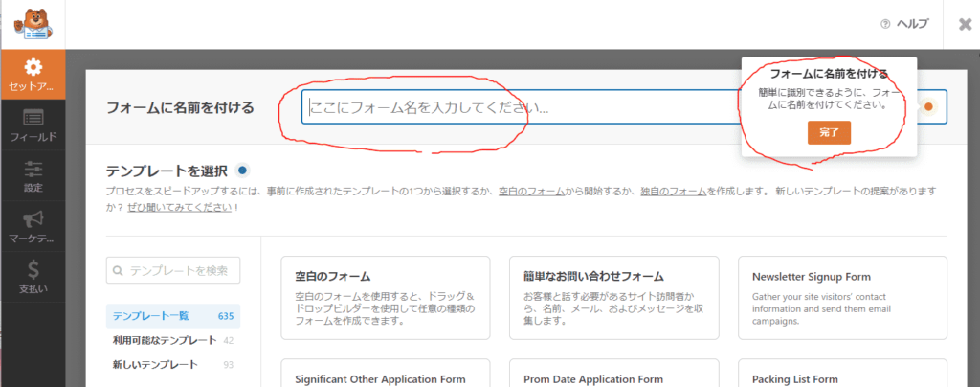Open the 空白のフォーム text link

click(532, 192)
